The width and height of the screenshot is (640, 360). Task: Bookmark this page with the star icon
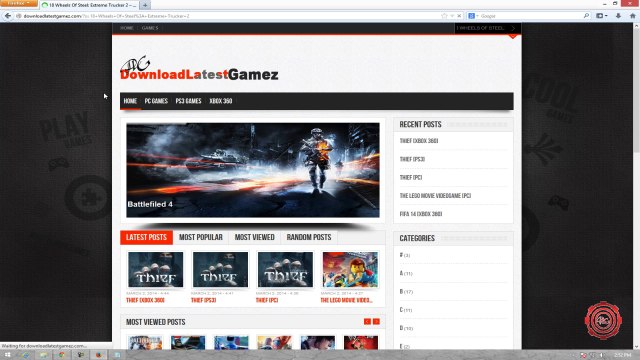pos(444,16)
